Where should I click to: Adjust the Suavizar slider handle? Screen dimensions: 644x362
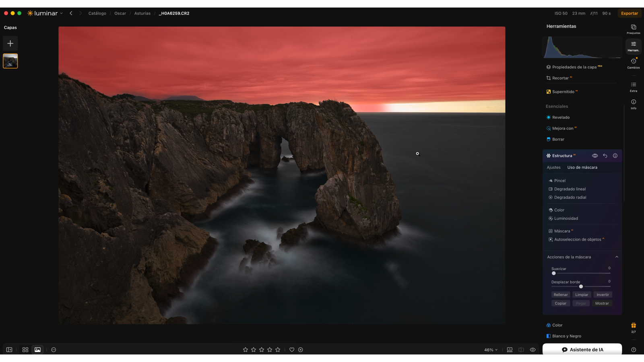[554, 273]
